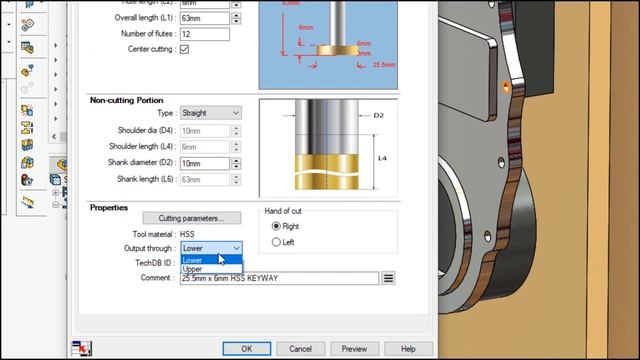The height and width of the screenshot is (360, 640).
Task: Click the yellow I-beam icon in toolbar
Action: pos(27,128)
